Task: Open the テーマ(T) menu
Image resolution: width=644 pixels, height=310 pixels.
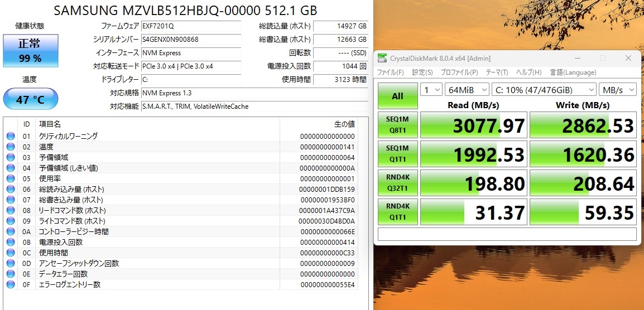Action: tap(497, 72)
